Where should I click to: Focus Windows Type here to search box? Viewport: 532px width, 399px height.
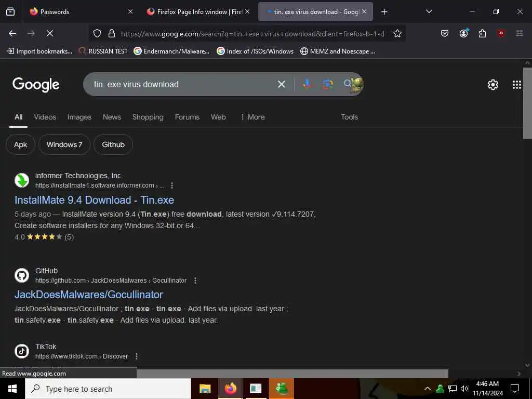point(108,389)
